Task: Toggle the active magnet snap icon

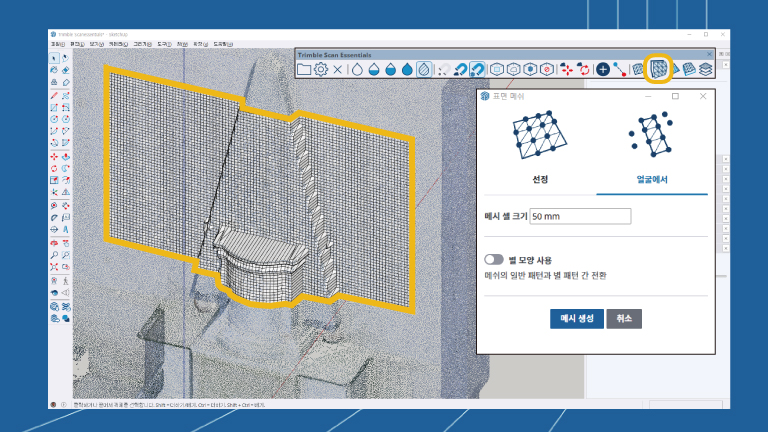Action: tap(478, 69)
